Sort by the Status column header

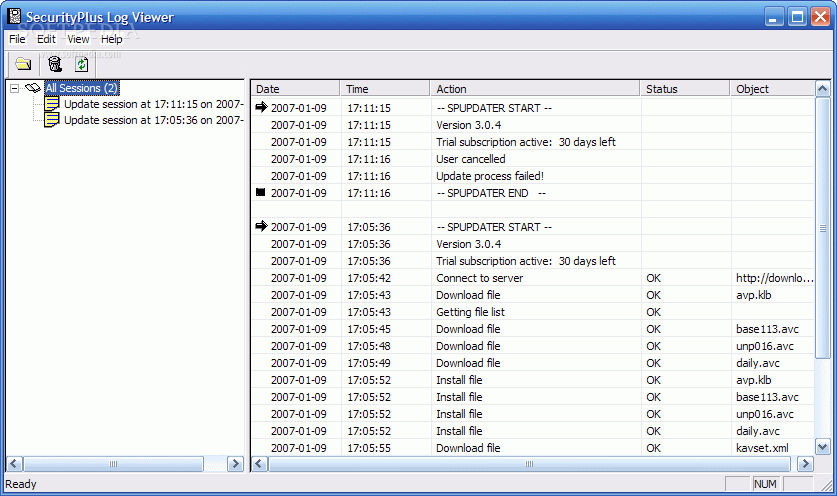point(685,89)
